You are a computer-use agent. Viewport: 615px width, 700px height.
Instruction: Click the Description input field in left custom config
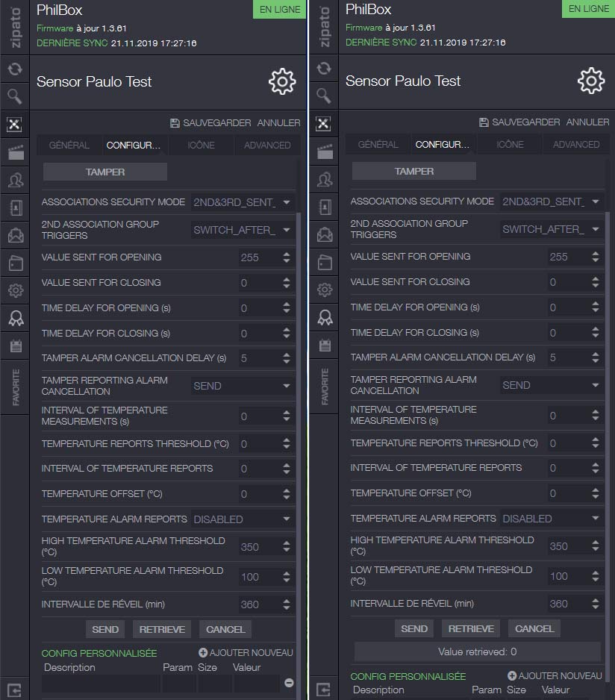(101, 683)
